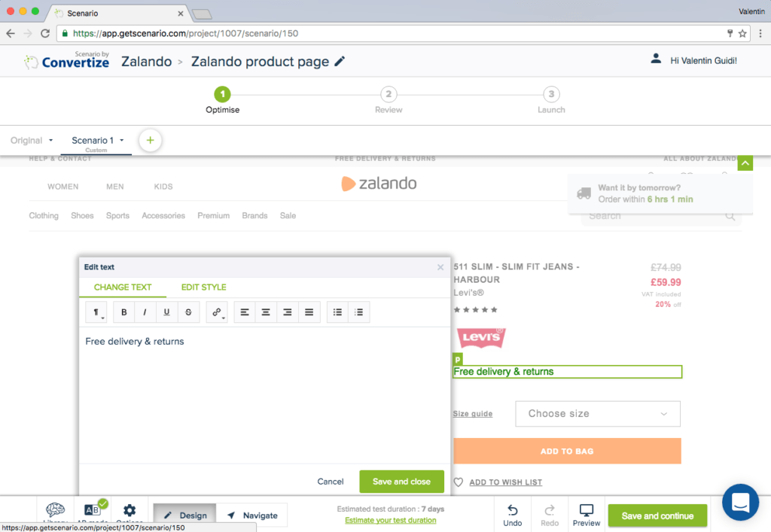The height and width of the screenshot is (532, 771).
Task: Reload the browser page
Action: point(45,33)
